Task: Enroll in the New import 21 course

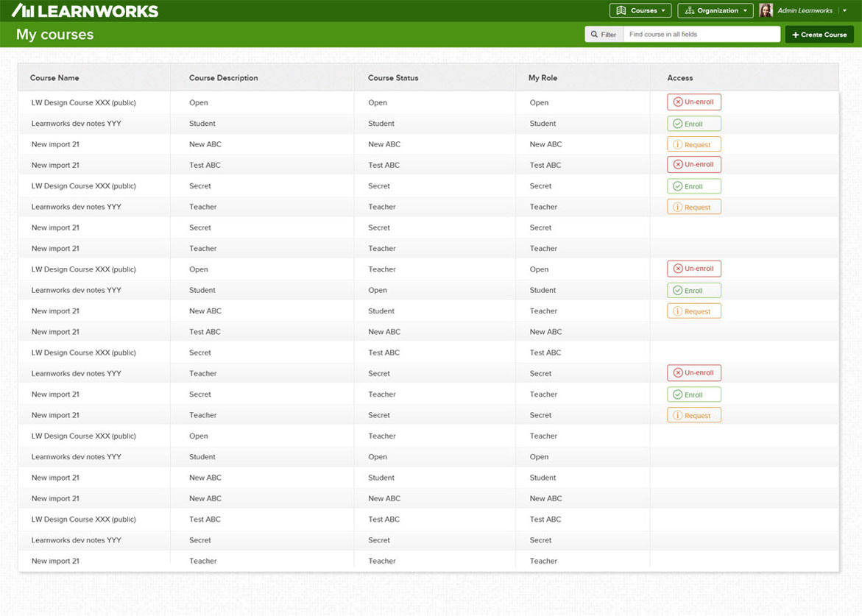Action: (693, 394)
